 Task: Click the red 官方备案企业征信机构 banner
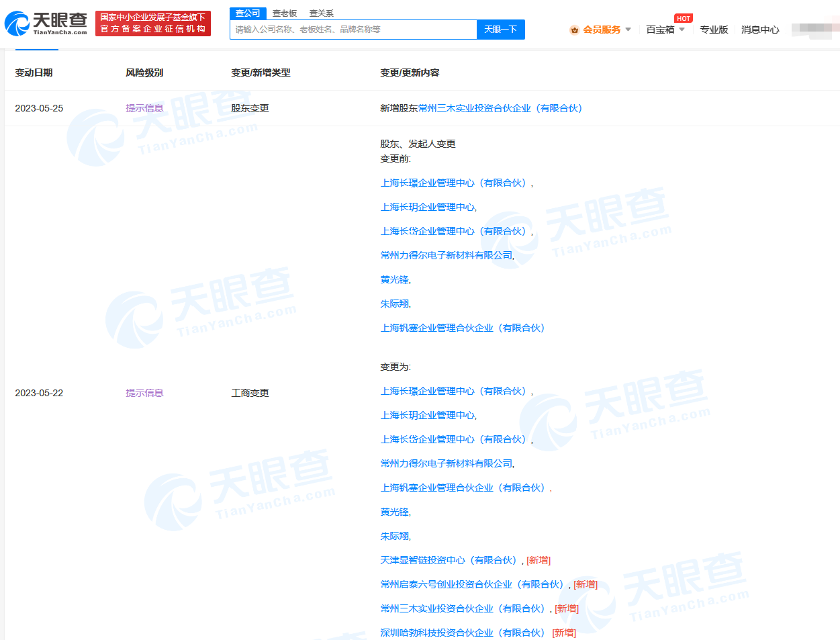[153, 24]
